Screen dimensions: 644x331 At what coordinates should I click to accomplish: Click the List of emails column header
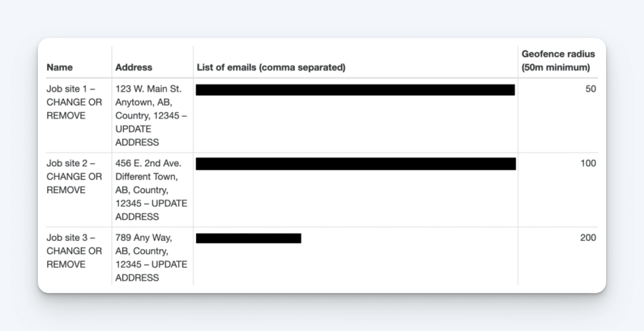pyautogui.click(x=271, y=67)
